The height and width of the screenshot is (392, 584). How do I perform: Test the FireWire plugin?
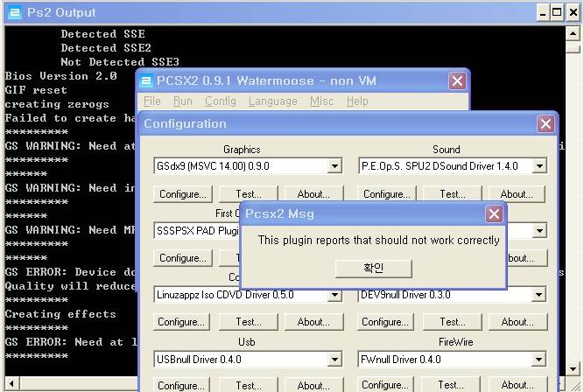pyautogui.click(x=451, y=385)
